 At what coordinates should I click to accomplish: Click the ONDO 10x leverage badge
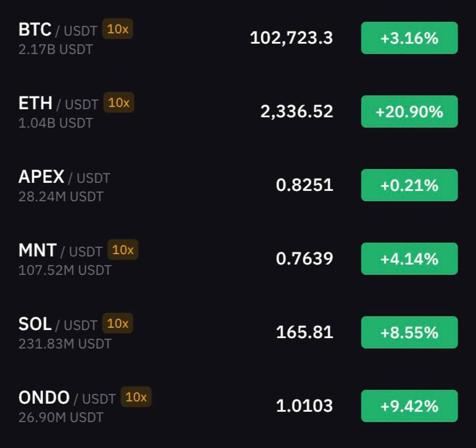click(136, 397)
